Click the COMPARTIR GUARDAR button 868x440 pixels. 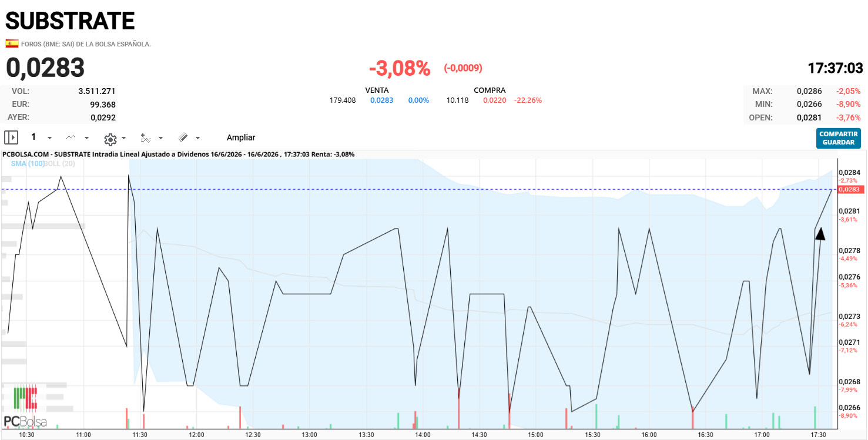tap(839, 138)
